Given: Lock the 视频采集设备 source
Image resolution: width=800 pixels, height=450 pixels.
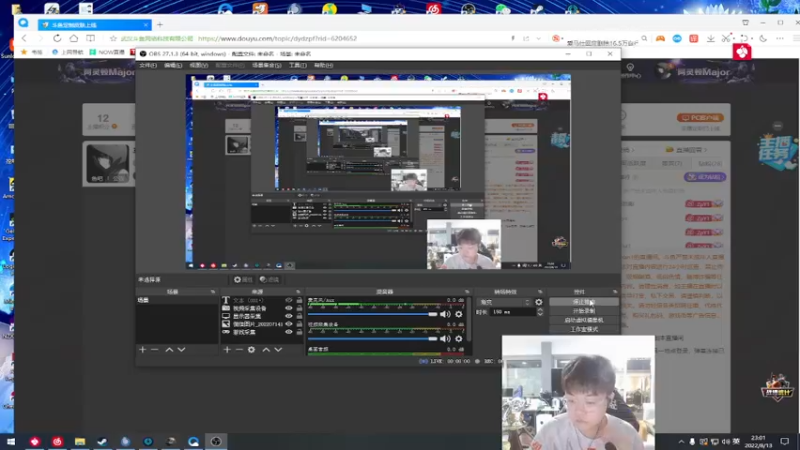Looking at the screenshot, I should tap(299, 308).
